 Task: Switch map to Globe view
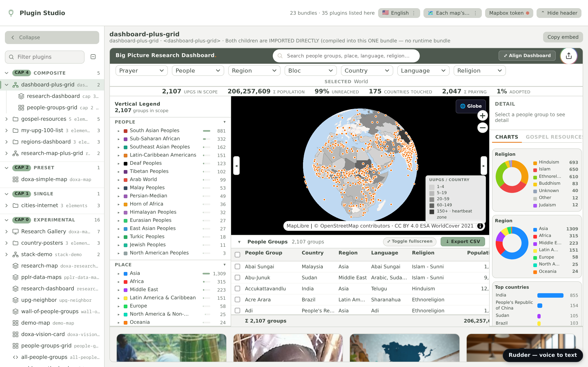[x=471, y=106]
